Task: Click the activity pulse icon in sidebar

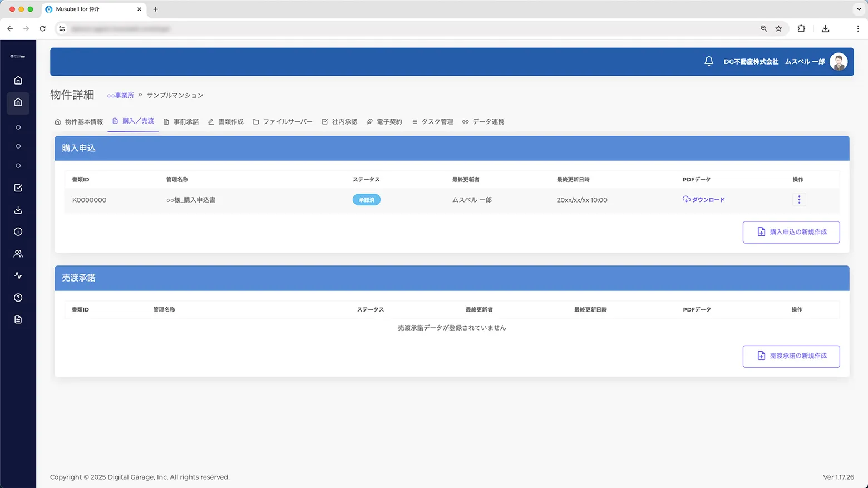Action: [18, 275]
